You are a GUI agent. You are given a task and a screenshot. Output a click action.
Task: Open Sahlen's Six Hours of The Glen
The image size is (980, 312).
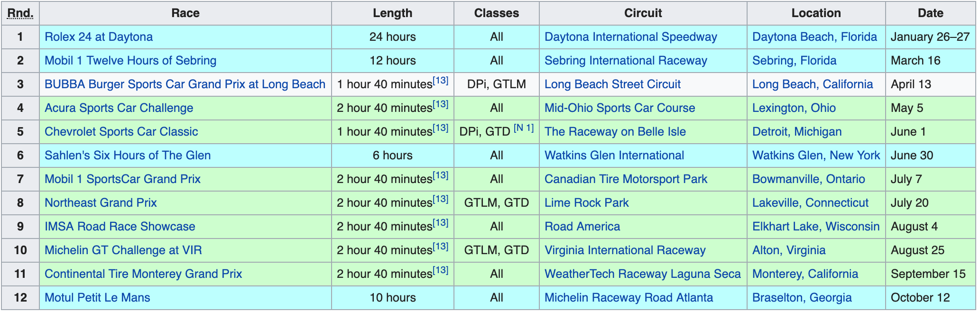[128, 156]
